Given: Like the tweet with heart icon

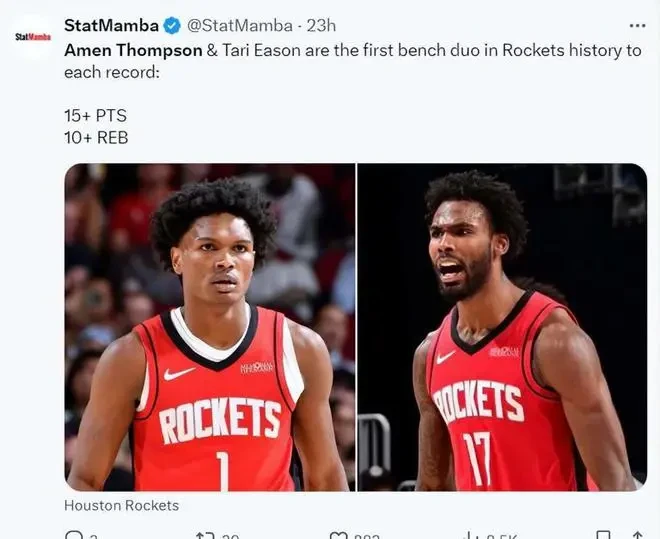Looking at the screenshot, I should point(338,535).
